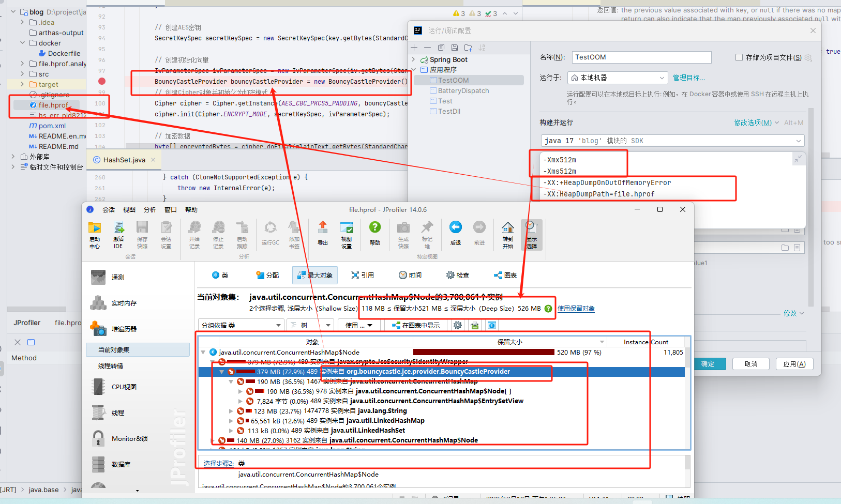Click Go To Start (转到开始) house icon
The width and height of the screenshot is (841, 504).
pos(508,235)
